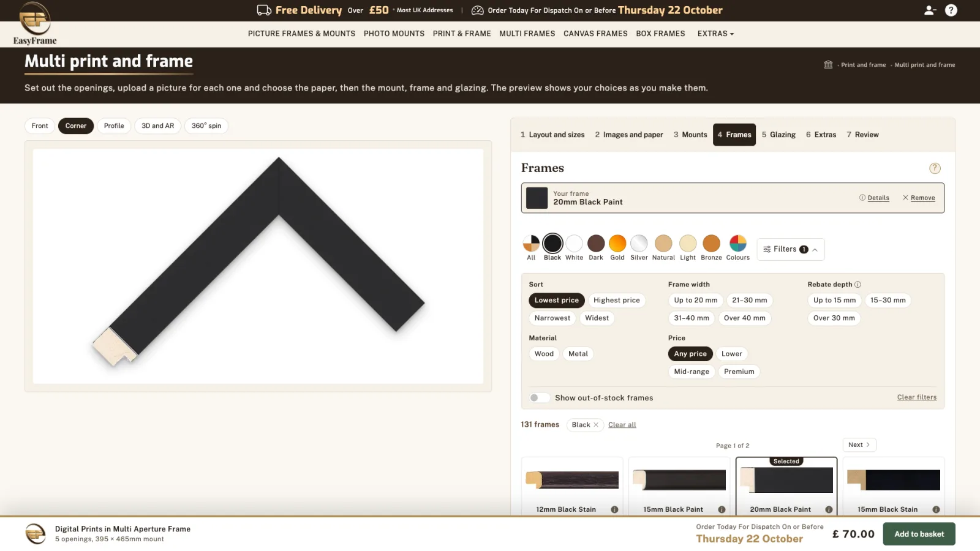980x551 pixels.
Task: Collapse the Filters panel
Action: click(x=791, y=249)
